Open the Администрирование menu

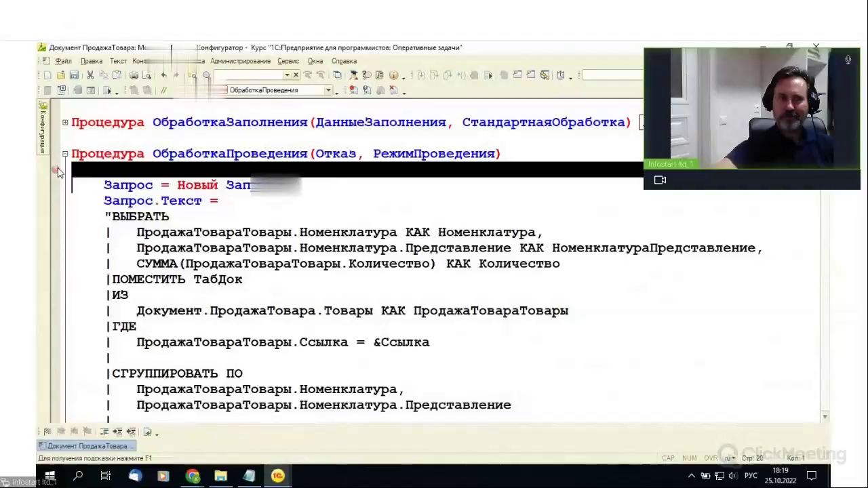(240, 61)
